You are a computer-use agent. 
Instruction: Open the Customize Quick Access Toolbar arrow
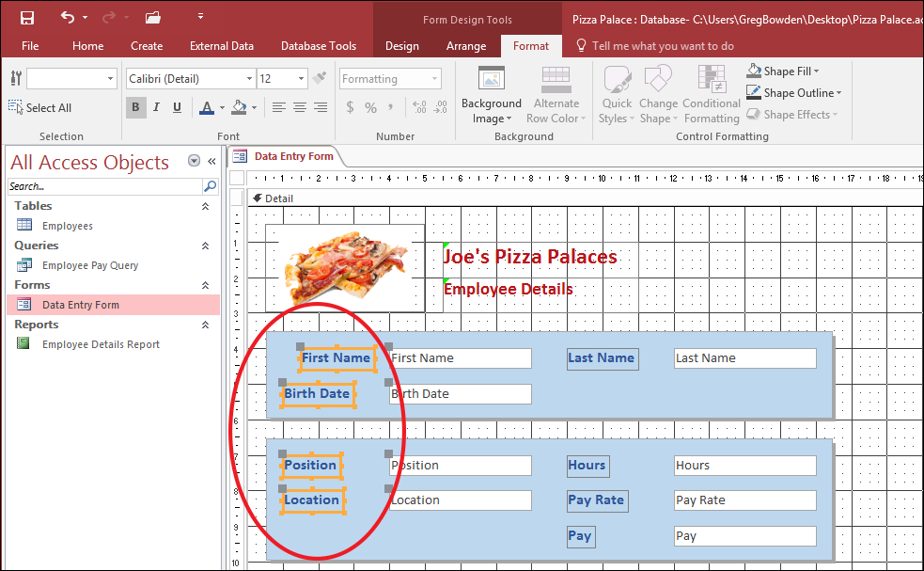[200, 17]
